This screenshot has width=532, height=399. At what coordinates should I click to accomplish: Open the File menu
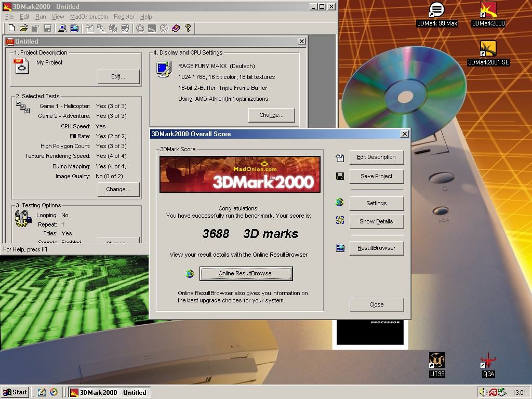[9, 17]
